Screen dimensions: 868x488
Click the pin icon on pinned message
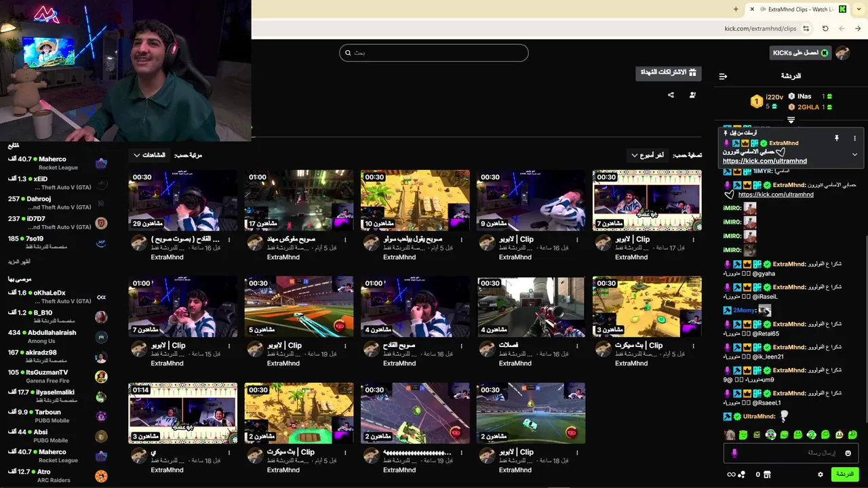pos(836,138)
